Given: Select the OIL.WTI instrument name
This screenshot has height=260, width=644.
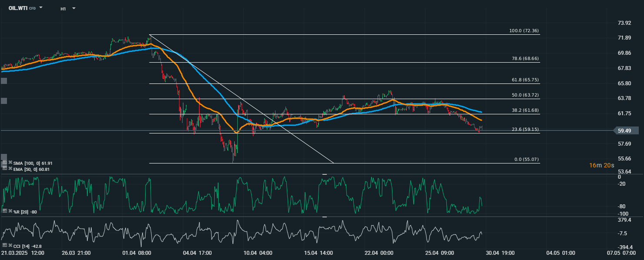Looking at the screenshot, I should (18, 8).
